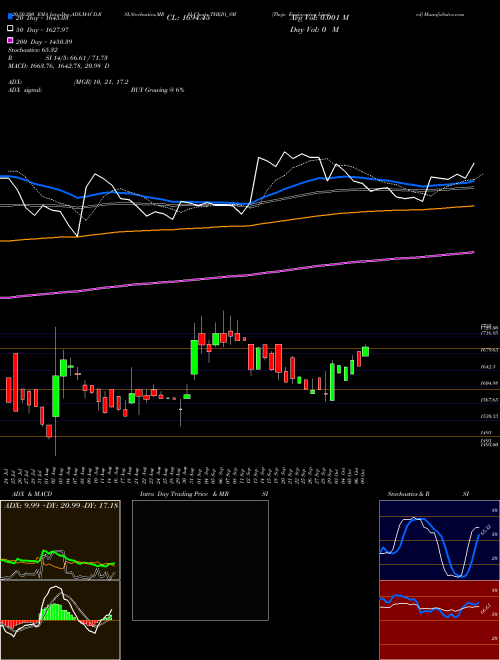Select the MACD: 1663.76, 1642.78, 20.98 line
Image resolution: width=500 pixels, height=660 pixels.
click(x=59, y=66)
